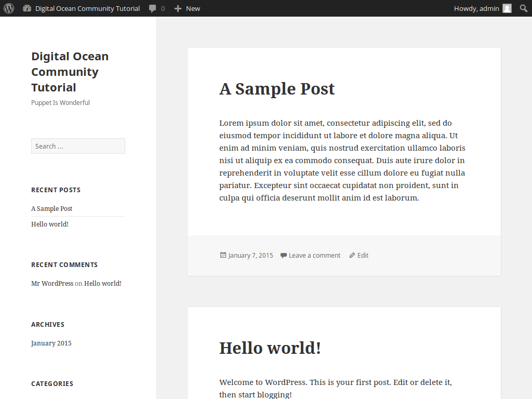Image resolution: width=532 pixels, height=399 pixels.
Task: Click the dashboard gauge icon
Action: click(x=27, y=8)
